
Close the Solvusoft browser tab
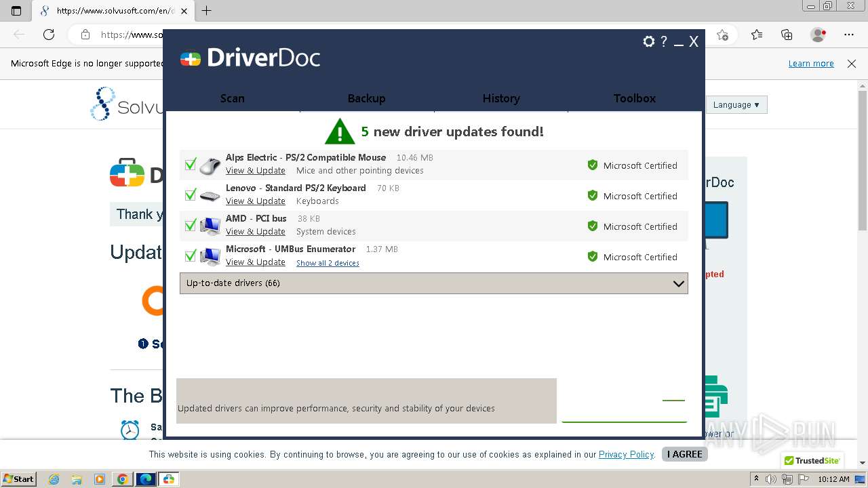[x=184, y=11]
